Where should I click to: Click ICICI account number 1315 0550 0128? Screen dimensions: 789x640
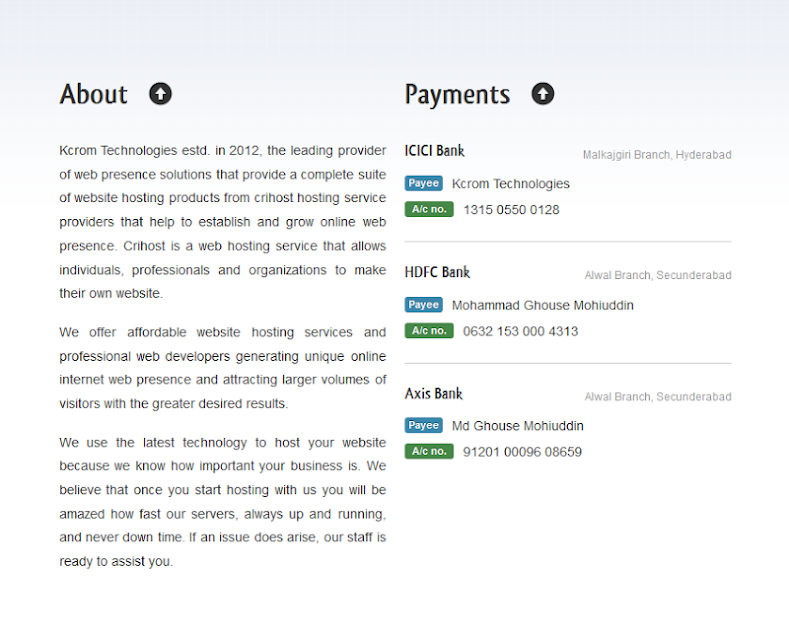511,210
